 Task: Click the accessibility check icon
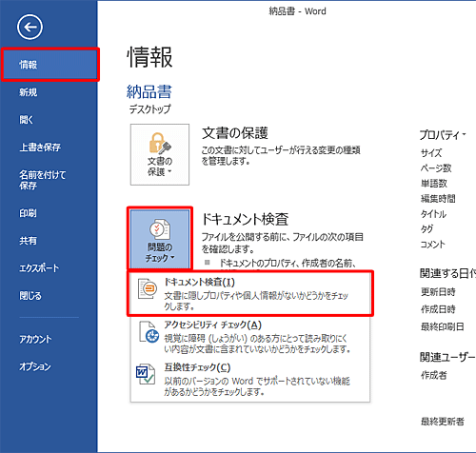(149, 332)
